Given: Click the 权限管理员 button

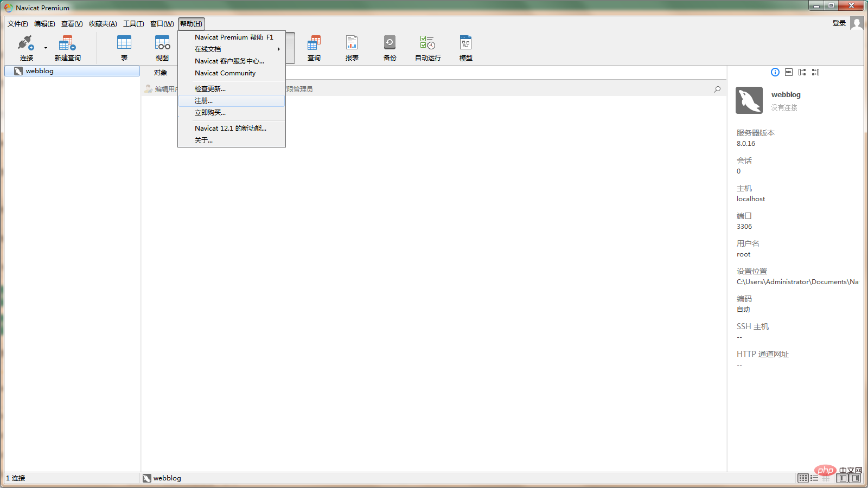Looking at the screenshot, I should pyautogui.click(x=299, y=89).
